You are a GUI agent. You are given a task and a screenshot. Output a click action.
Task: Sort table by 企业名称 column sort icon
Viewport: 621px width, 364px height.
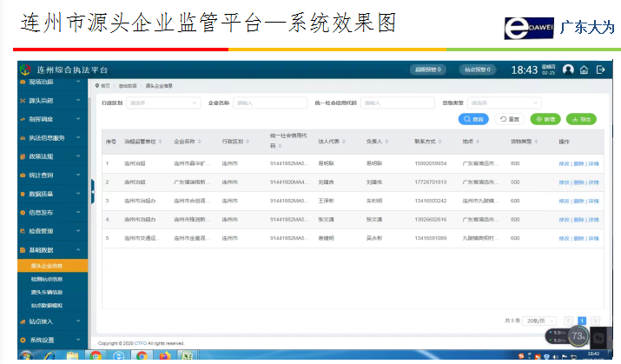(x=199, y=140)
